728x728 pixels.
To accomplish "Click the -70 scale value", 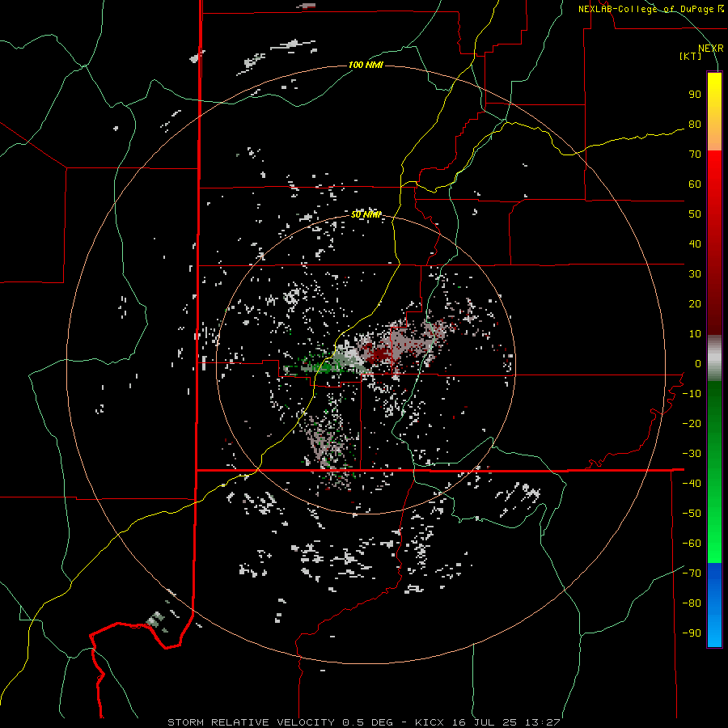I will click(x=692, y=574).
